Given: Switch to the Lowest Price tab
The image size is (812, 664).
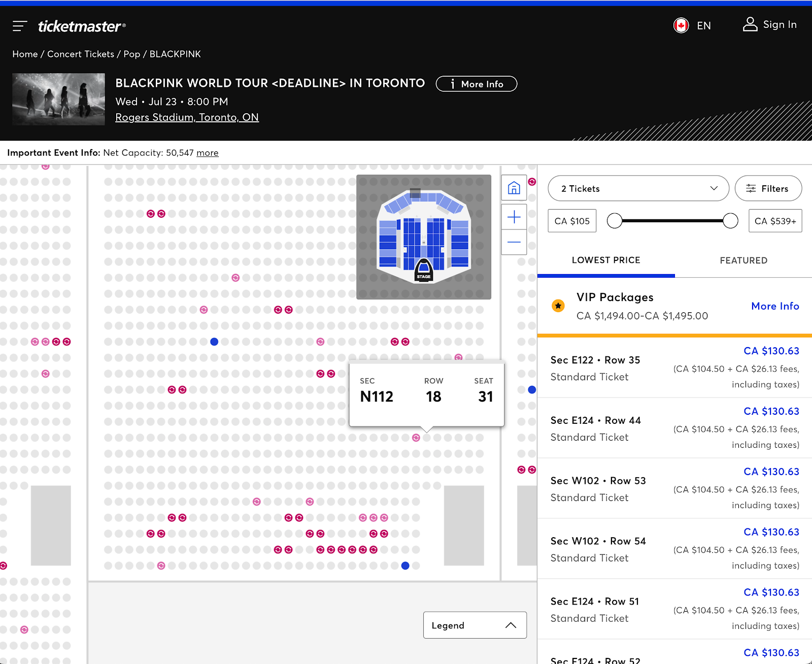Looking at the screenshot, I should pyautogui.click(x=606, y=260).
